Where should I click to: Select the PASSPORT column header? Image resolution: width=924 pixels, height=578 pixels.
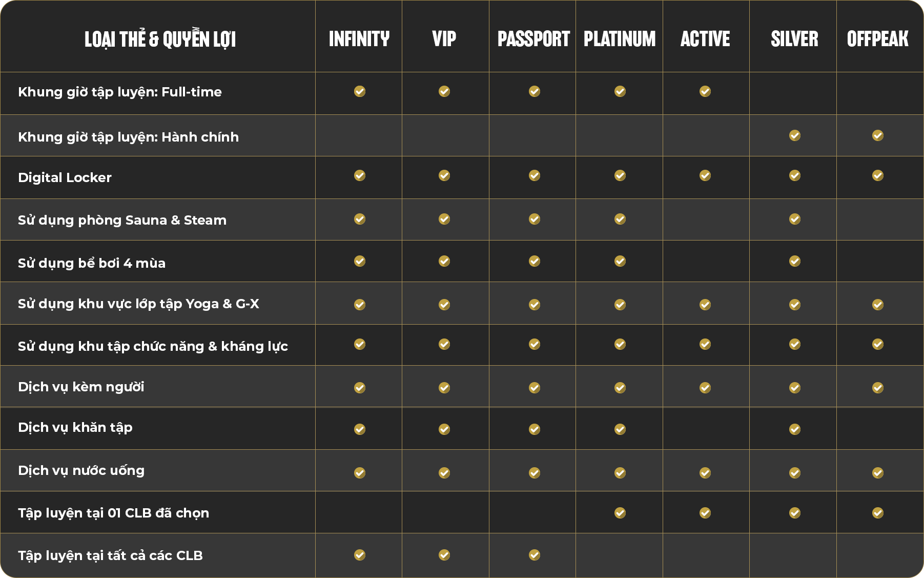click(533, 39)
